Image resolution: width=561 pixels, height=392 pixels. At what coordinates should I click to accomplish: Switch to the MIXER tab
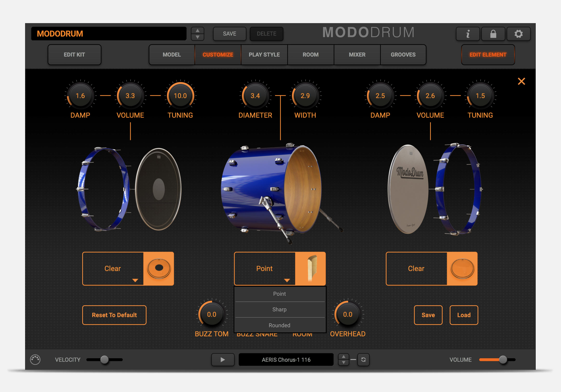(357, 55)
